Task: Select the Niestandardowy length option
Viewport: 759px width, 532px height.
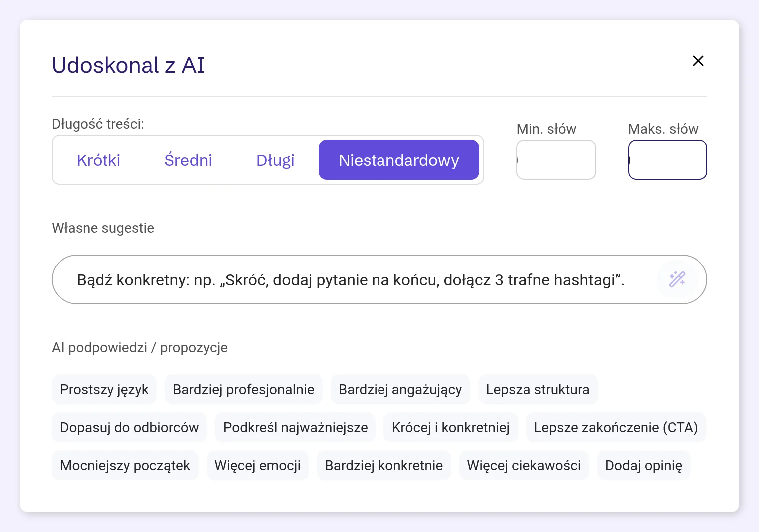Action: coord(398,160)
